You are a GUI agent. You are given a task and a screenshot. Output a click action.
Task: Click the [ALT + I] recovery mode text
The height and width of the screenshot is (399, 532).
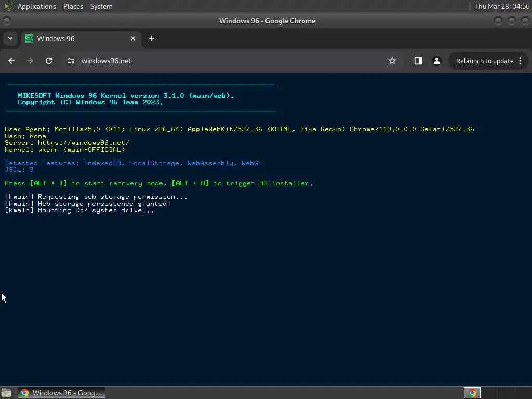click(x=48, y=183)
